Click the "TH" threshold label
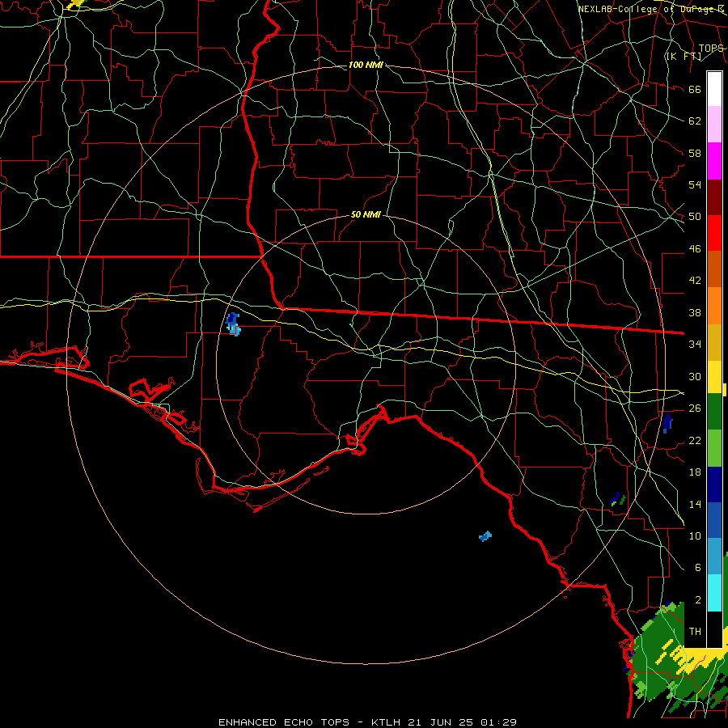 695,632
